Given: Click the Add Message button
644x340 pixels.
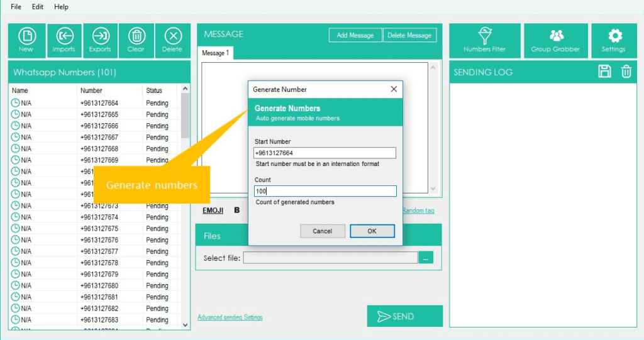Looking at the screenshot, I should 355,35.
